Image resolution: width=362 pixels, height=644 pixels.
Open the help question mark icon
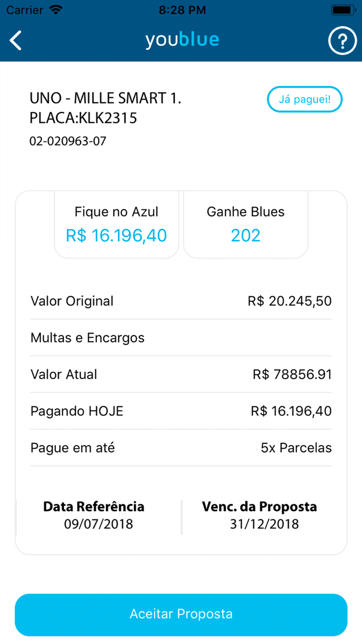342,41
